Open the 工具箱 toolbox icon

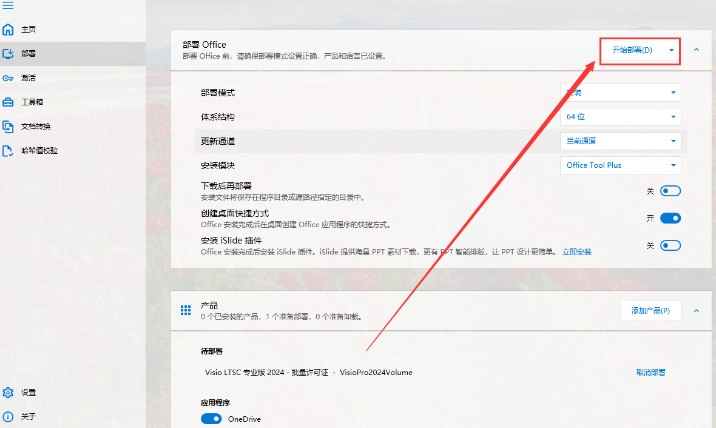pyautogui.click(x=8, y=102)
